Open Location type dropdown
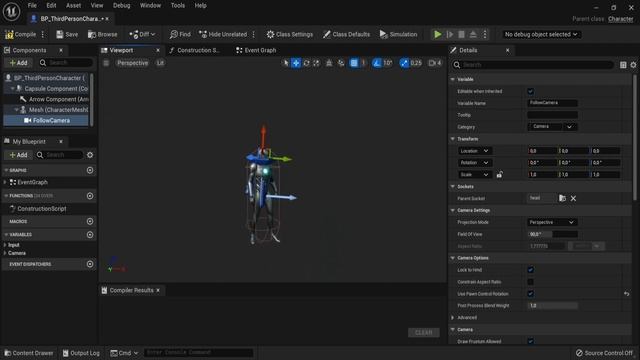The width and height of the screenshot is (640, 360). pyautogui.click(x=475, y=151)
